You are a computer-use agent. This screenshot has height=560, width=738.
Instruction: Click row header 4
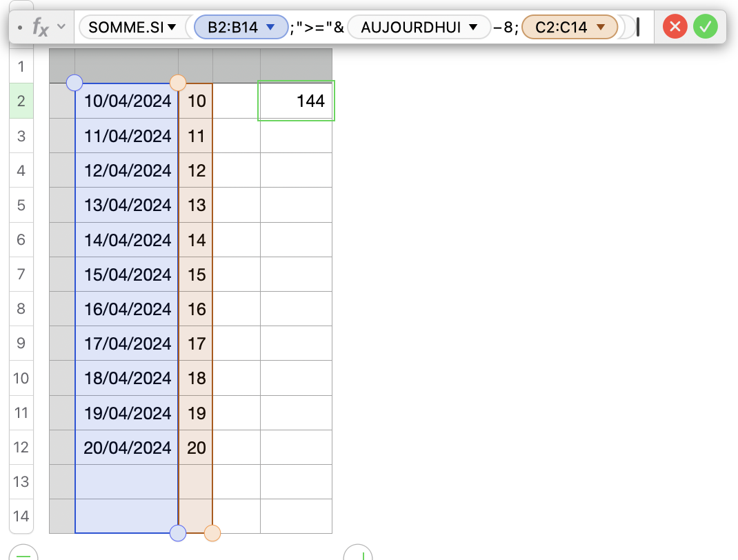click(x=21, y=170)
